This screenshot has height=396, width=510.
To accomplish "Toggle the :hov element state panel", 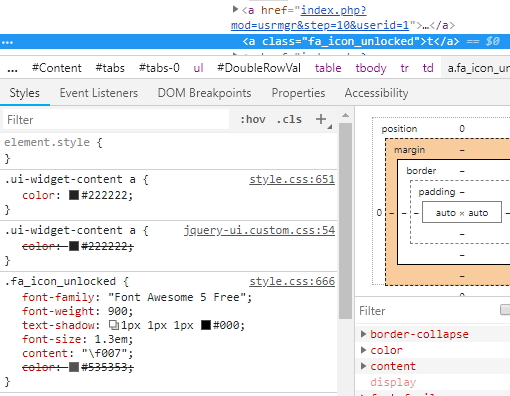I will coord(253,119).
